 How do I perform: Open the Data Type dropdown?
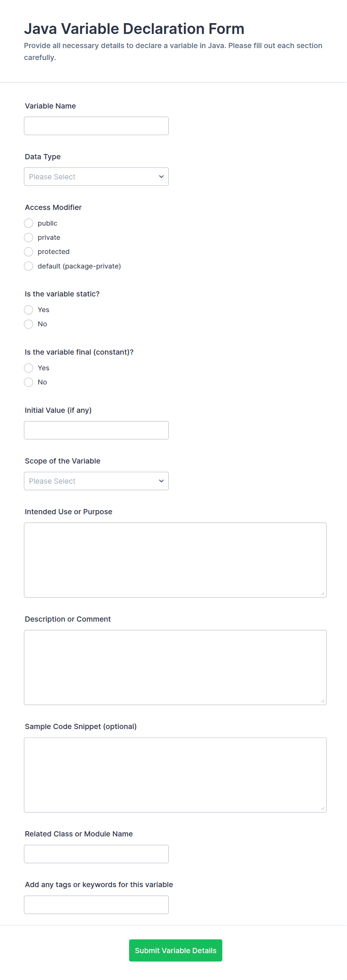pyautogui.click(x=96, y=176)
